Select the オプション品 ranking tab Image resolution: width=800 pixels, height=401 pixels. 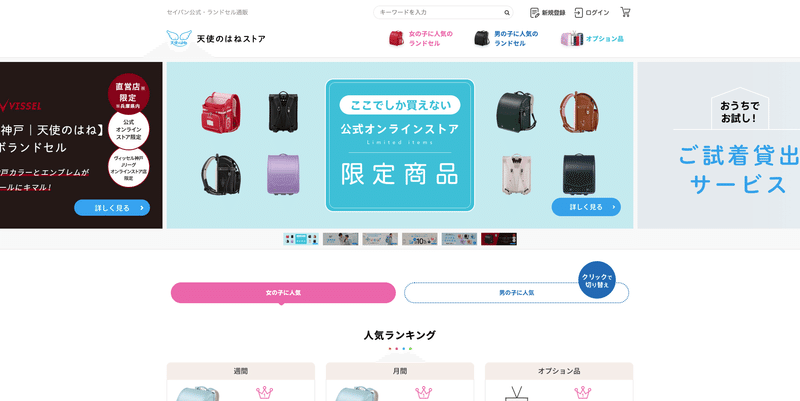559,371
